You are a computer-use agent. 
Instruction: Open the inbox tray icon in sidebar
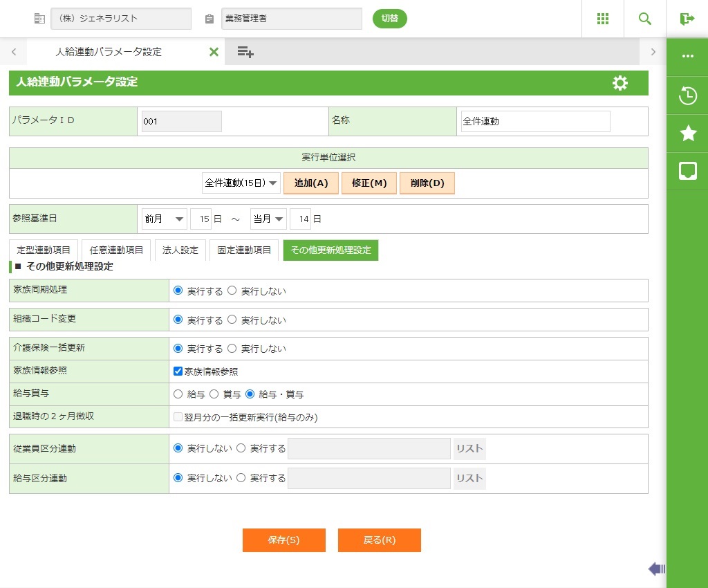[x=687, y=171]
